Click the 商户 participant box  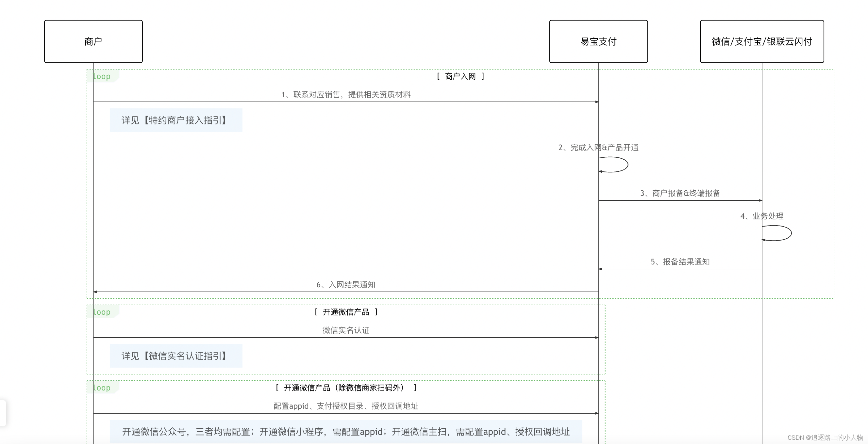93,41
